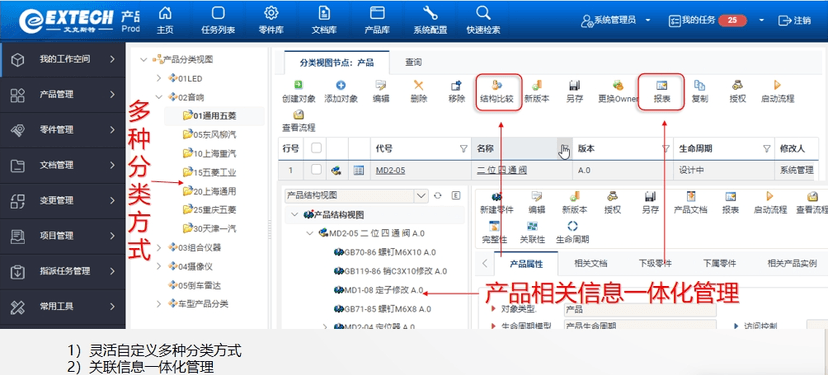Expand the 03组合仪器 node

pos(159,247)
